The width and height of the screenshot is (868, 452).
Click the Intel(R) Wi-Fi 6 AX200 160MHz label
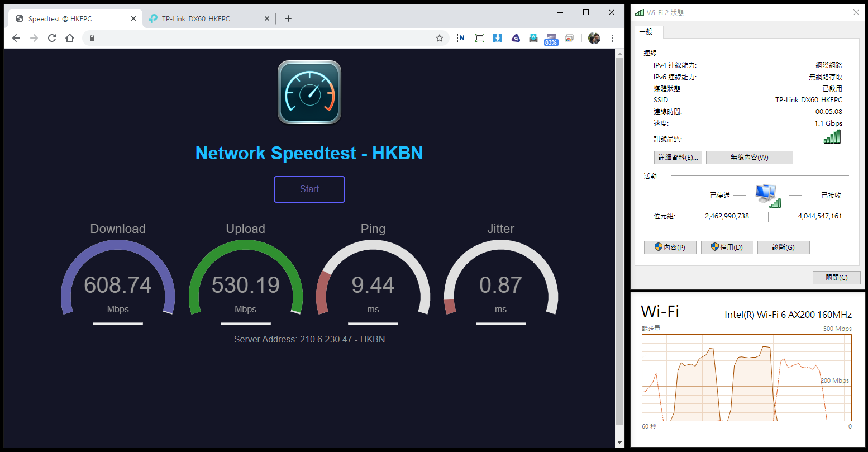[x=788, y=315]
